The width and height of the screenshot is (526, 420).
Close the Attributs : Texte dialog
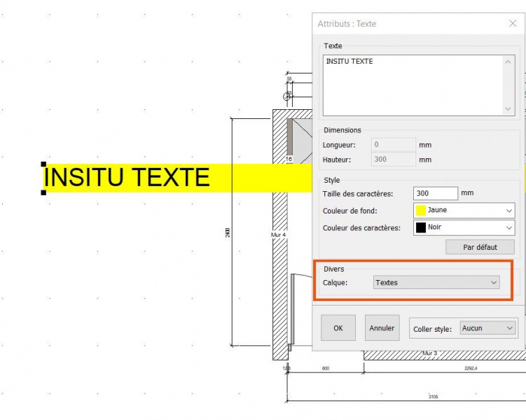click(512, 24)
